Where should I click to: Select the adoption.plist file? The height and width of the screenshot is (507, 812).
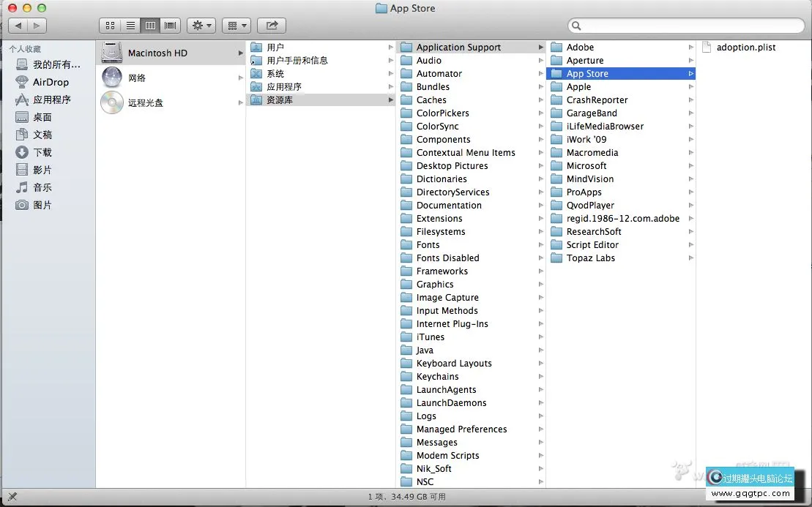coord(745,48)
